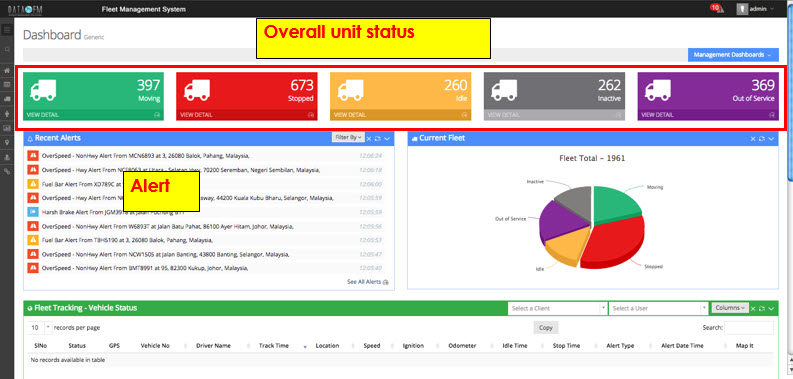Open the chart reports icon in the sidebar

7,128
